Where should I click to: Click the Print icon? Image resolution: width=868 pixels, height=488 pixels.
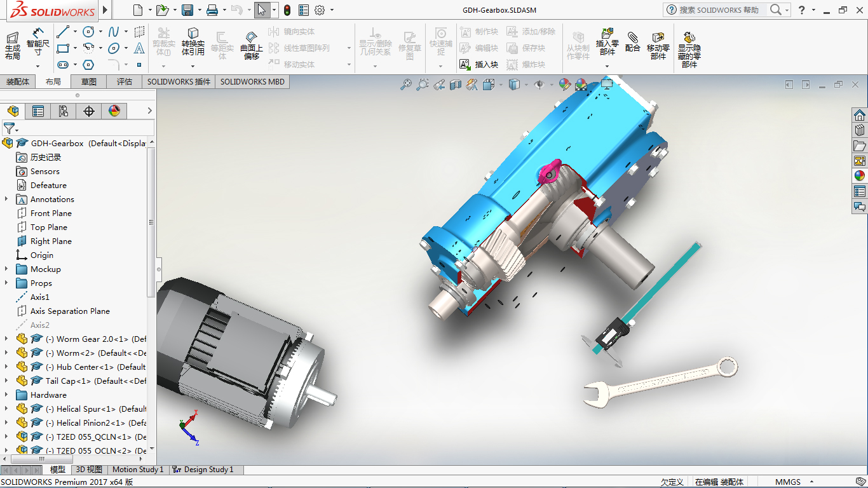212,10
